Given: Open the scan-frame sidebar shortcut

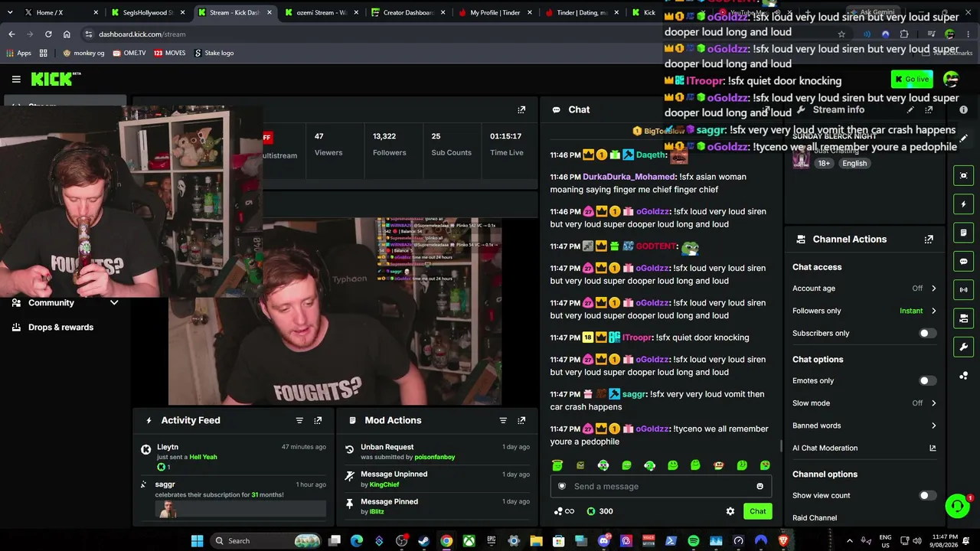Looking at the screenshot, I should pos(963,175).
